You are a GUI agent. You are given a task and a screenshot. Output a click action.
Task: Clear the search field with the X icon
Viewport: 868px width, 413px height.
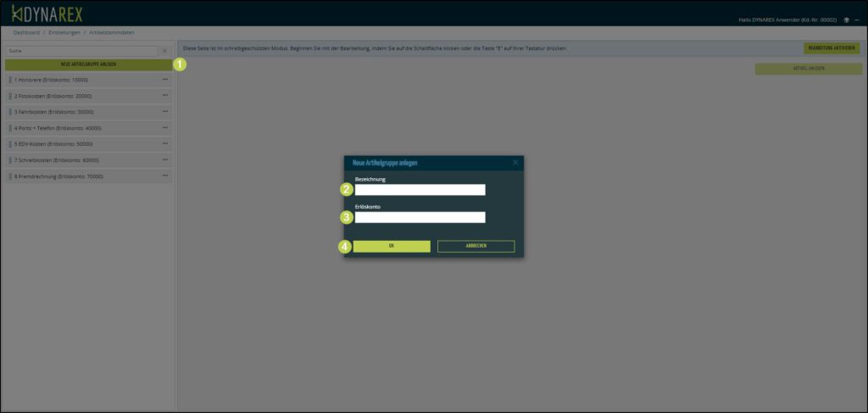click(x=164, y=51)
